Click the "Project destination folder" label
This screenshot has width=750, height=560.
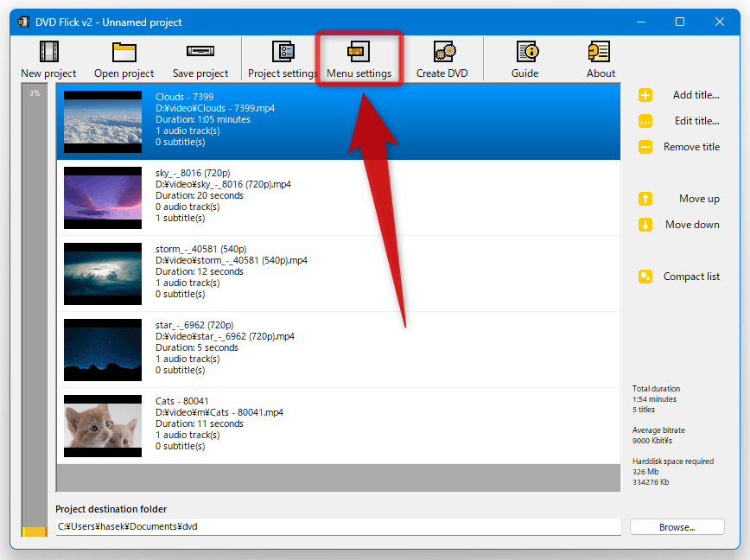(111, 509)
